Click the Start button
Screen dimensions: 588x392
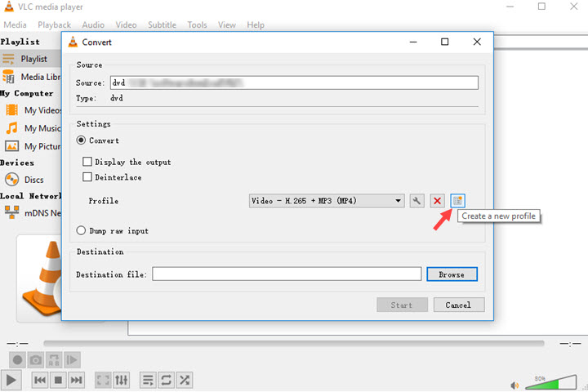click(402, 305)
